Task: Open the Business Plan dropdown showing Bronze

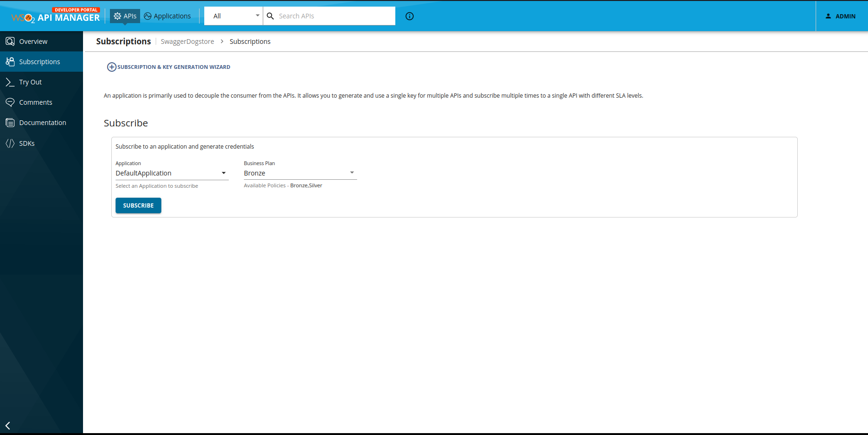Action: [x=300, y=173]
